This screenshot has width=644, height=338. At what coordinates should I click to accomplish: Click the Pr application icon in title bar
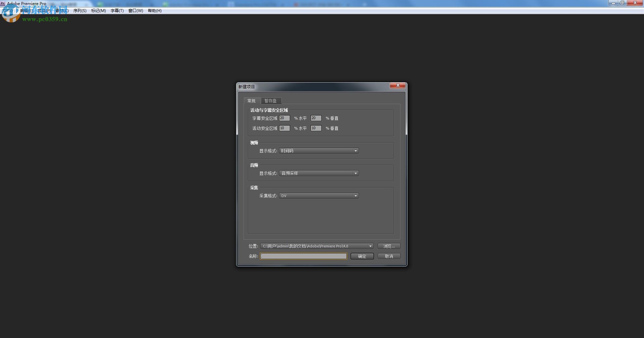coord(3,3)
